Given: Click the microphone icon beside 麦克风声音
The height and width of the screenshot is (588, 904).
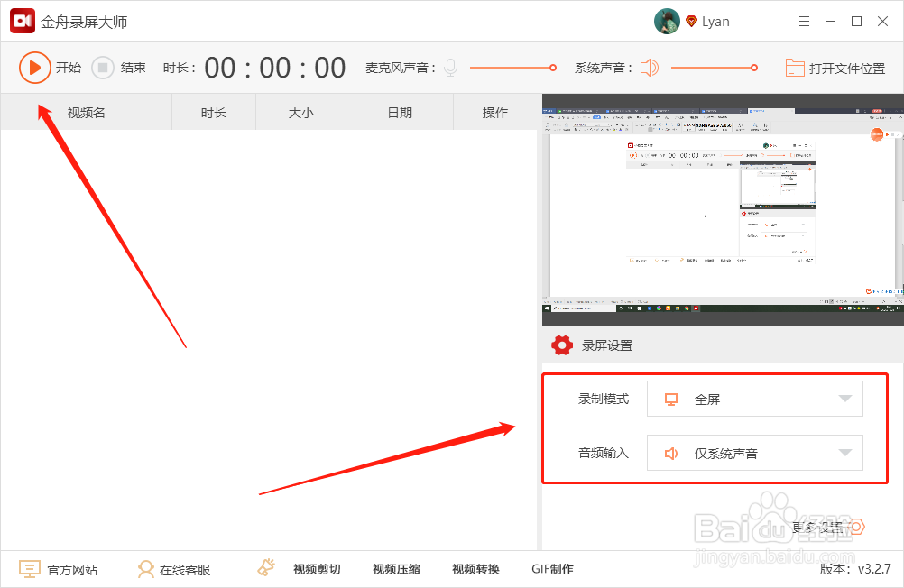Looking at the screenshot, I should click(x=449, y=67).
